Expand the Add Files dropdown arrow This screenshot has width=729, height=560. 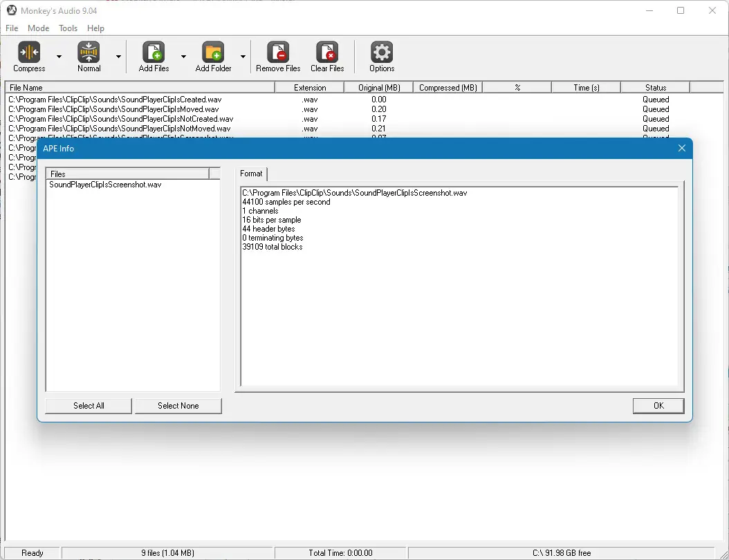point(184,57)
